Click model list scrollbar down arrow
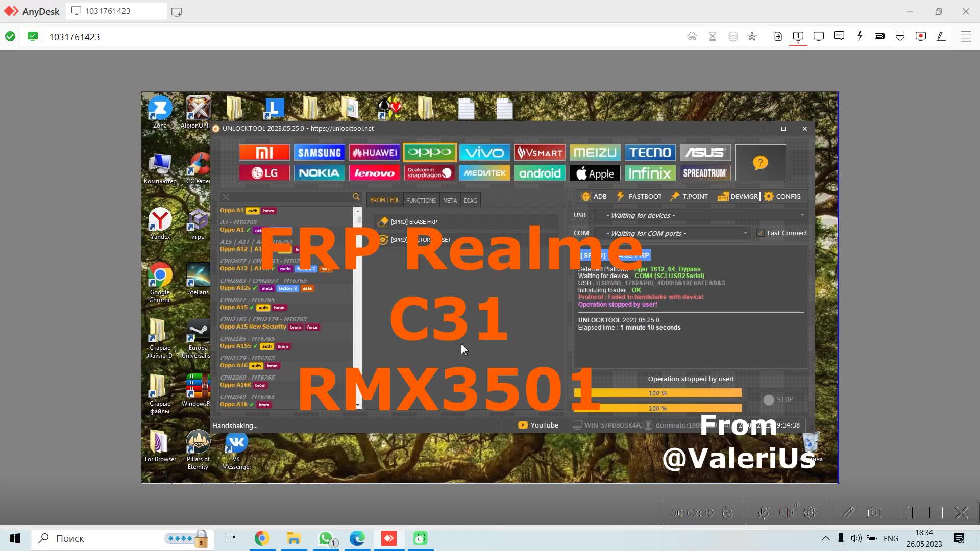Image resolution: width=980 pixels, height=551 pixels. point(357,405)
